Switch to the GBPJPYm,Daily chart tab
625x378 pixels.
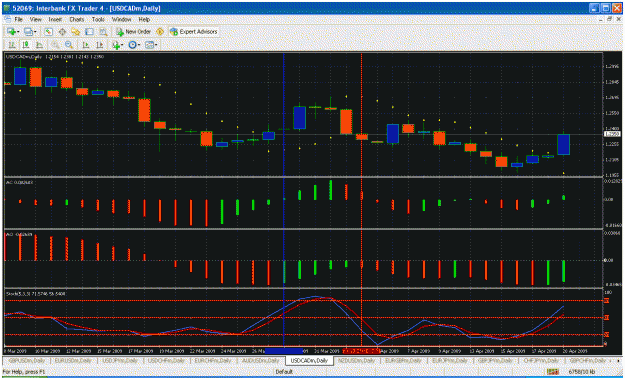(x=495, y=360)
